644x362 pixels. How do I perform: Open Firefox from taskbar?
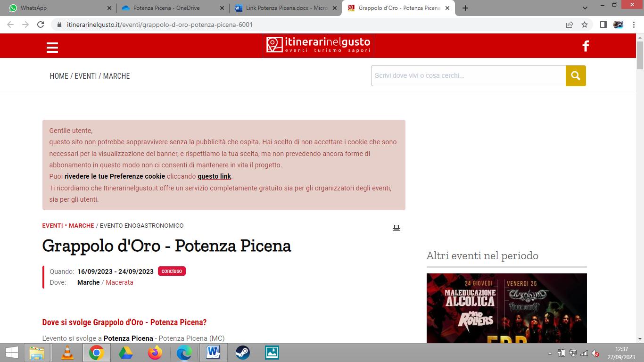[155, 353]
